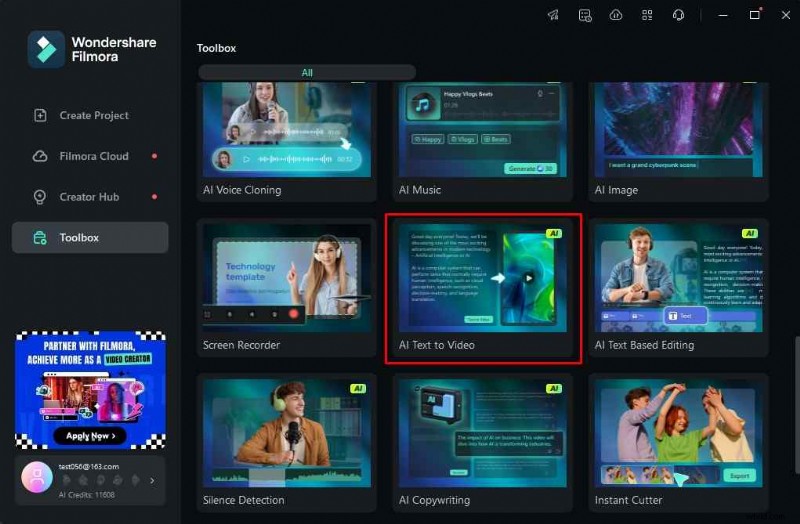The height and width of the screenshot is (524, 800).
Task: Open the AI Copywriting tool card
Action: pyautogui.click(x=483, y=443)
